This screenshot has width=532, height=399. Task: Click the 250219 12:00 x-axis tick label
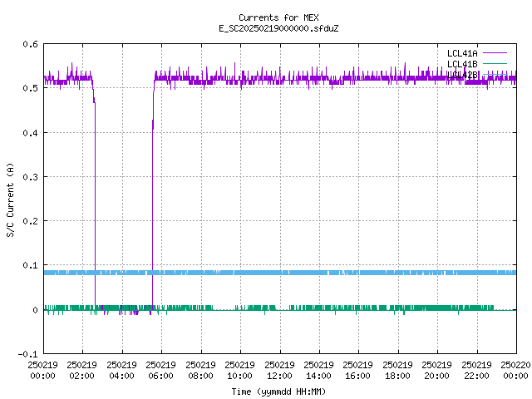(x=279, y=371)
